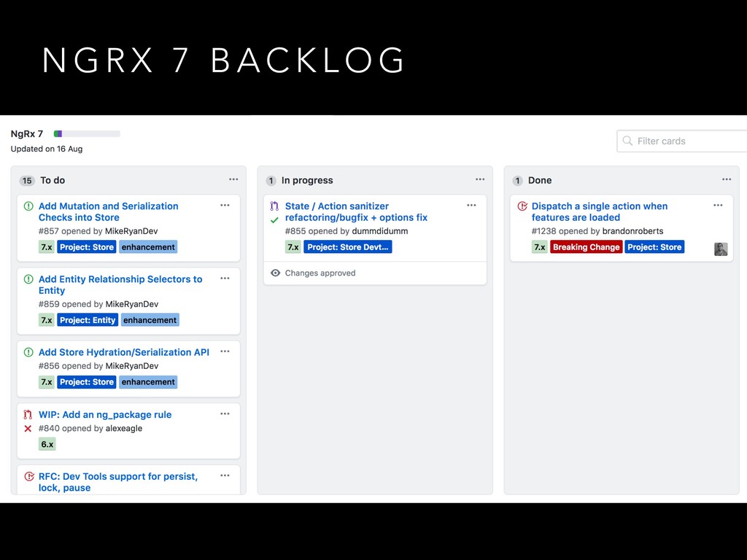Screen dimensions: 747x560
Task: Click To do card count badge 15
Action: tap(27, 181)
